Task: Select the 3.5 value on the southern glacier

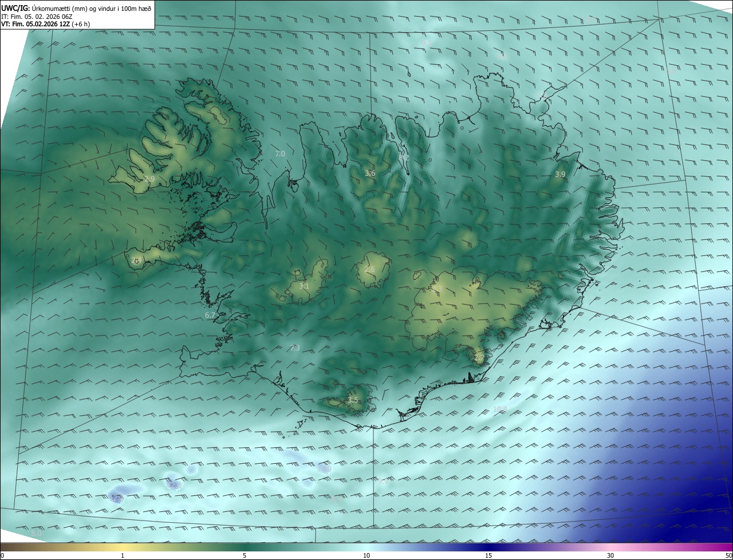Action: coord(353,400)
